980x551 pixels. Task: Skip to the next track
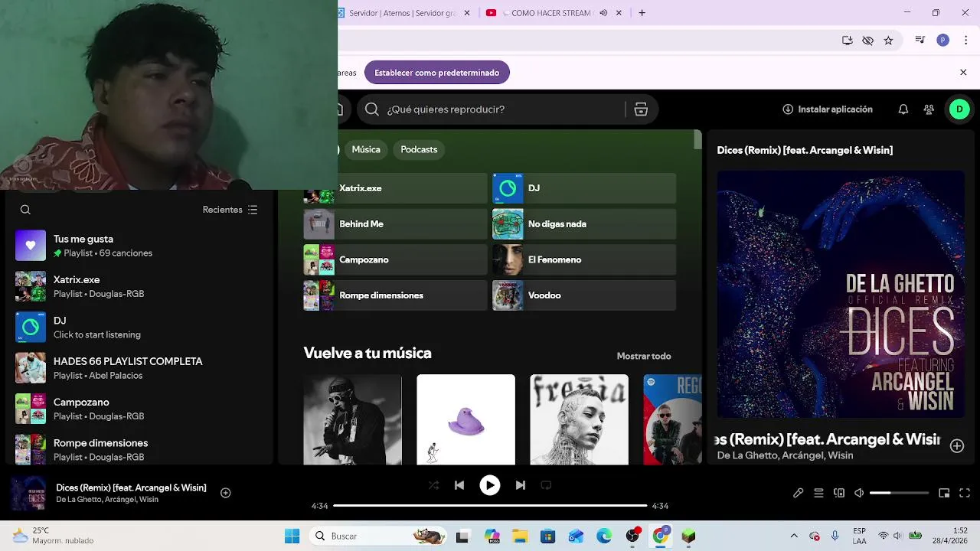point(520,485)
